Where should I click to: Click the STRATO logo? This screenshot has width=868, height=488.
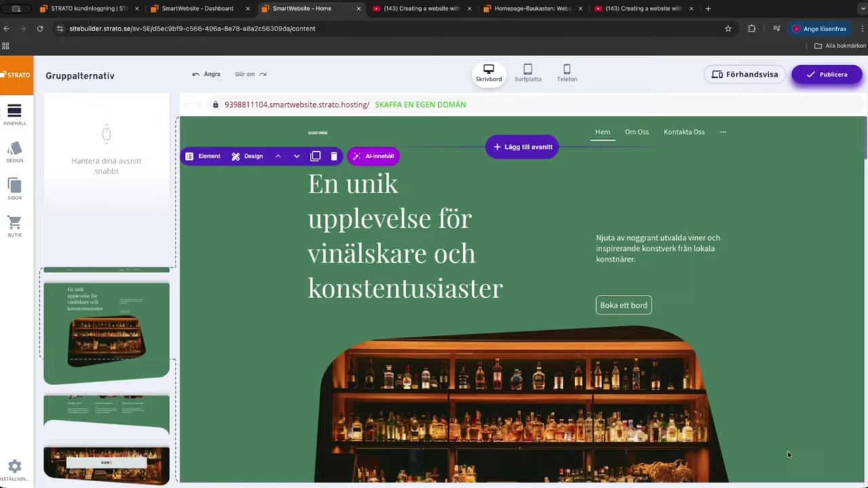(16, 75)
